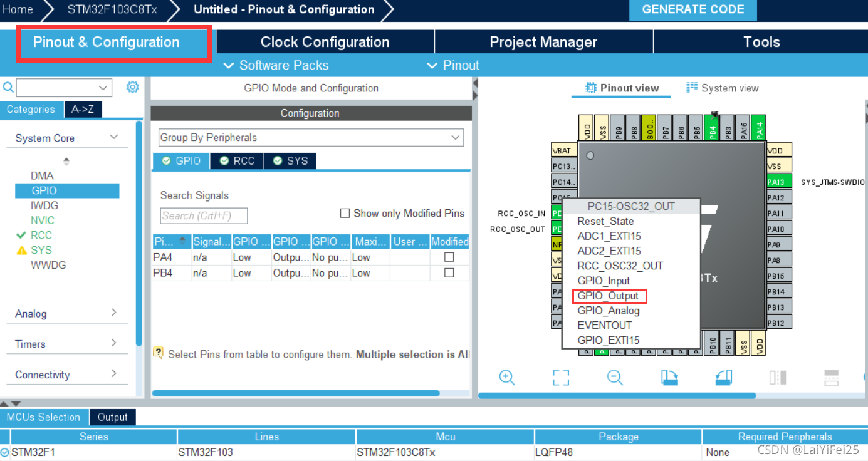The width and height of the screenshot is (868, 461).
Task: Switch to the A->Z listing
Action: (83, 109)
